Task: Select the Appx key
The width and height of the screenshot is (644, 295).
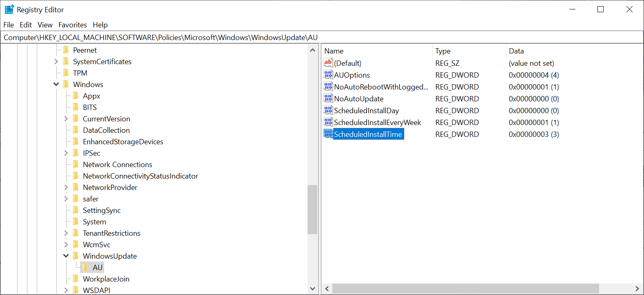Action: [91, 96]
